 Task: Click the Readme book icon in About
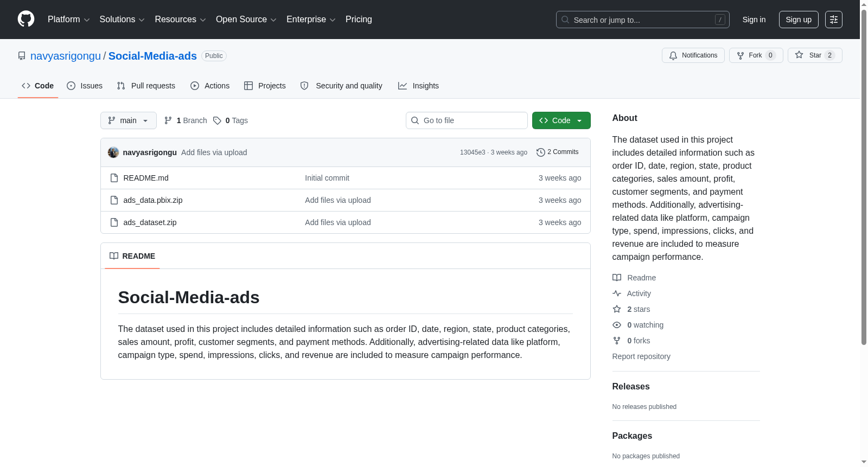[x=617, y=278]
